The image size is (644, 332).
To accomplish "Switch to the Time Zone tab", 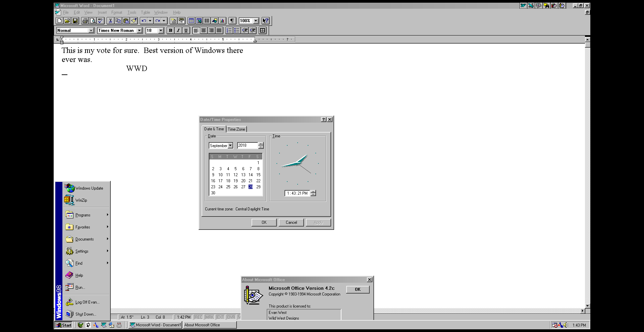I will pos(236,129).
